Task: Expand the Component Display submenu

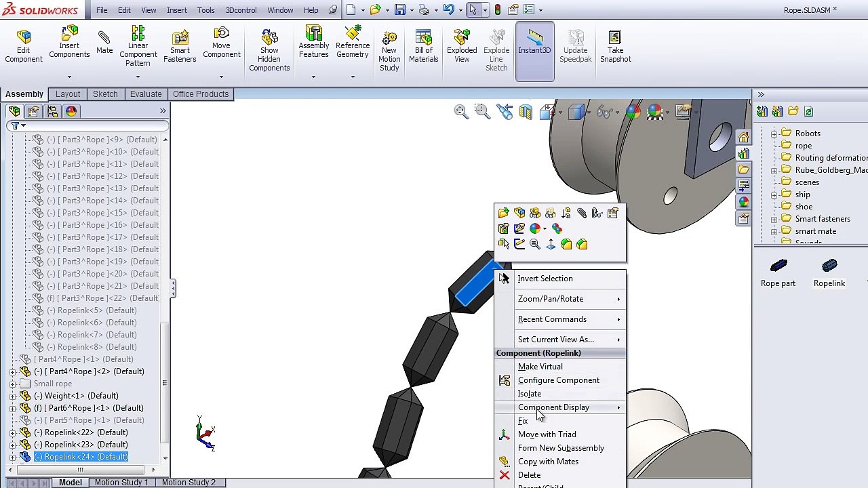Action: click(x=560, y=407)
